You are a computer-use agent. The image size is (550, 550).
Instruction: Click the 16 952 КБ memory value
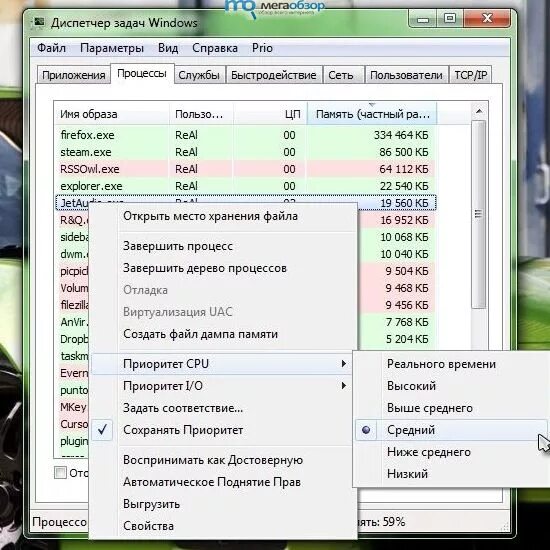(404, 220)
